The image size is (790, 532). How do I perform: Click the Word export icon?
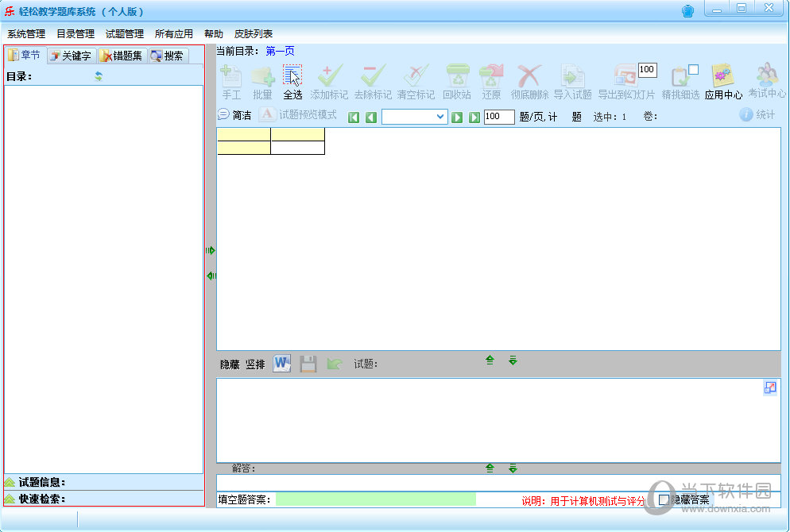[282, 364]
